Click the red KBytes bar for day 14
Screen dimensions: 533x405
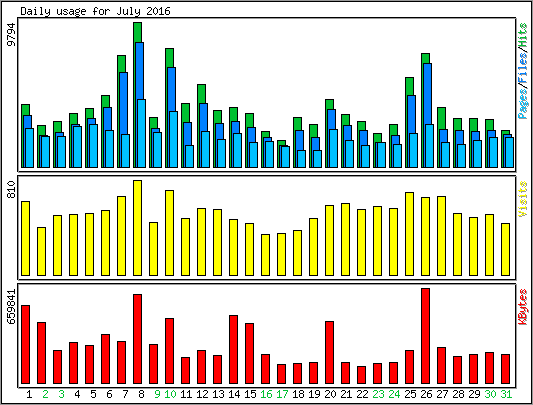[234, 350]
